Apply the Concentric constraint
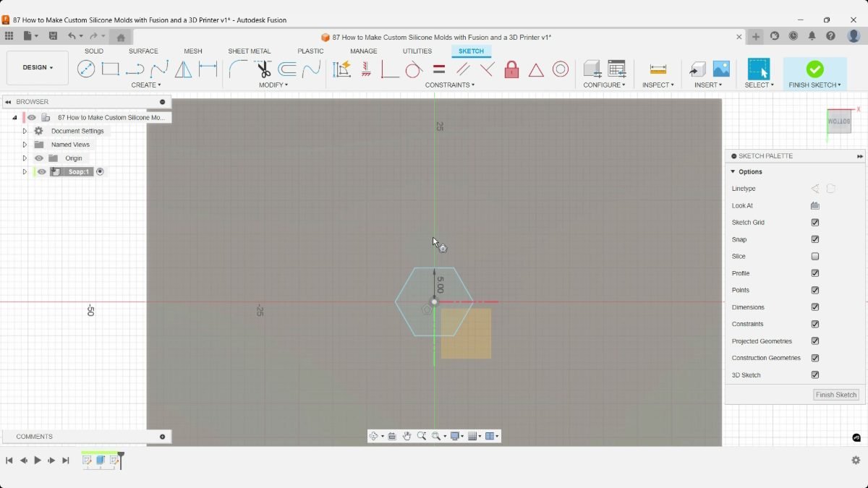 [x=561, y=69]
